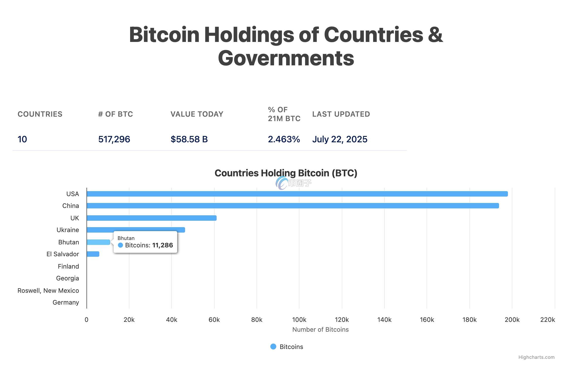
Task: Select the Finland axis label
Action: coord(68,266)
